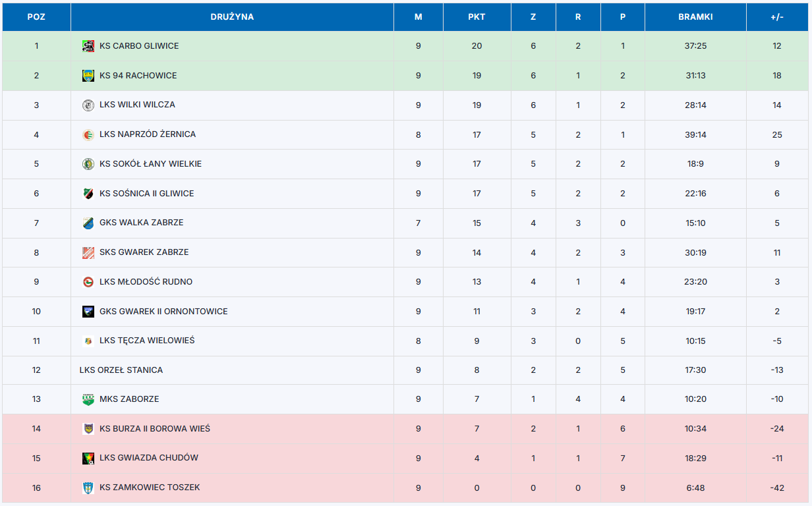This screenshot has height=506, width=812.
Task: Click the KS Carbo Gliwice club crest
Action: (88, 46)
